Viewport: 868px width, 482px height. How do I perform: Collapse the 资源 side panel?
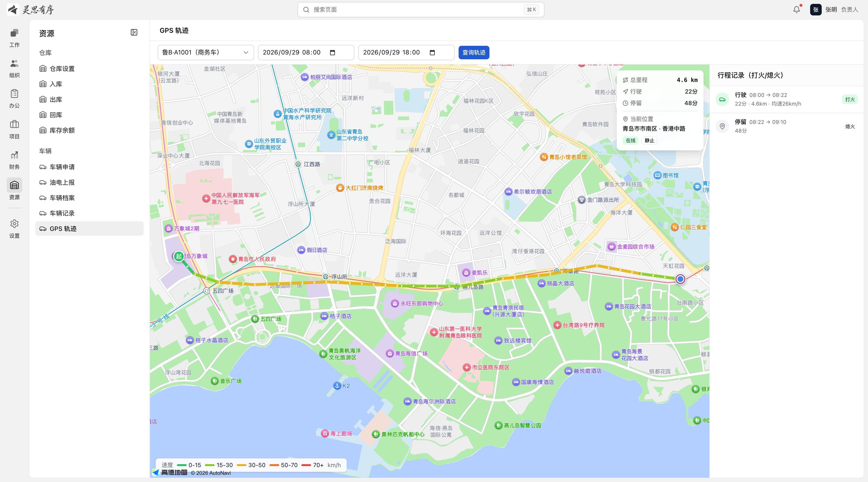point(134,32)
